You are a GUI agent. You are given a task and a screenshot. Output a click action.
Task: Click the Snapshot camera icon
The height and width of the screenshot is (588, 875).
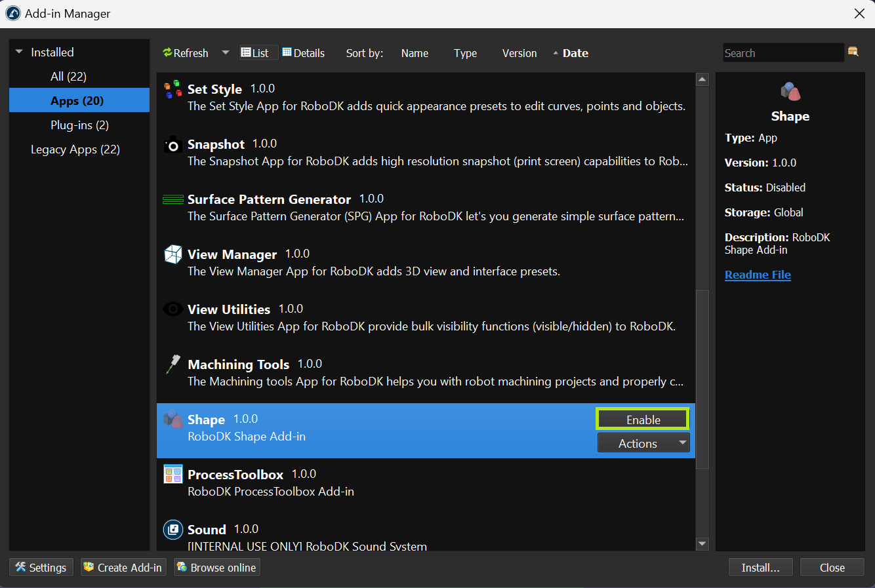point(173,145)
